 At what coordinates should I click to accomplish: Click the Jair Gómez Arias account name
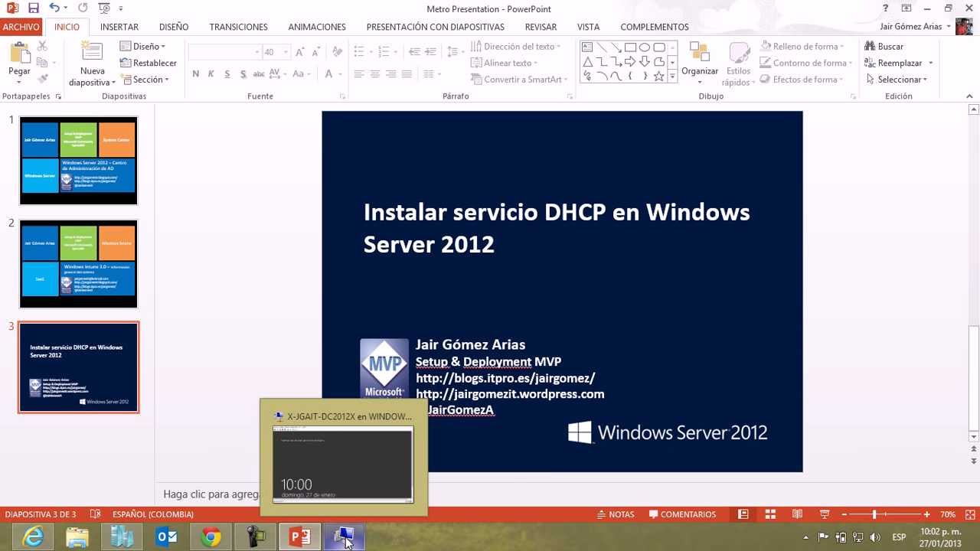click(910, 27)
